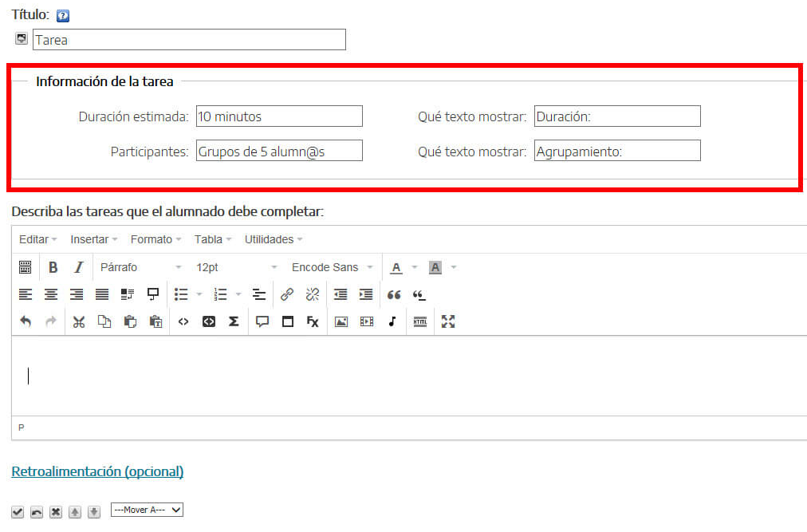Select the Insert Link icon
807x532 pixels.
(x=287, y=294)
